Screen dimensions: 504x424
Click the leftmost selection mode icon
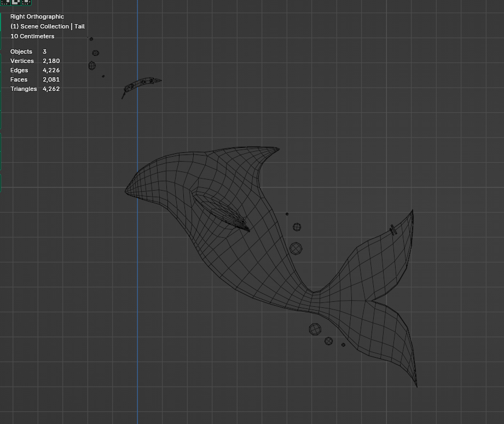pyautogui.click(x=5, y=2)
